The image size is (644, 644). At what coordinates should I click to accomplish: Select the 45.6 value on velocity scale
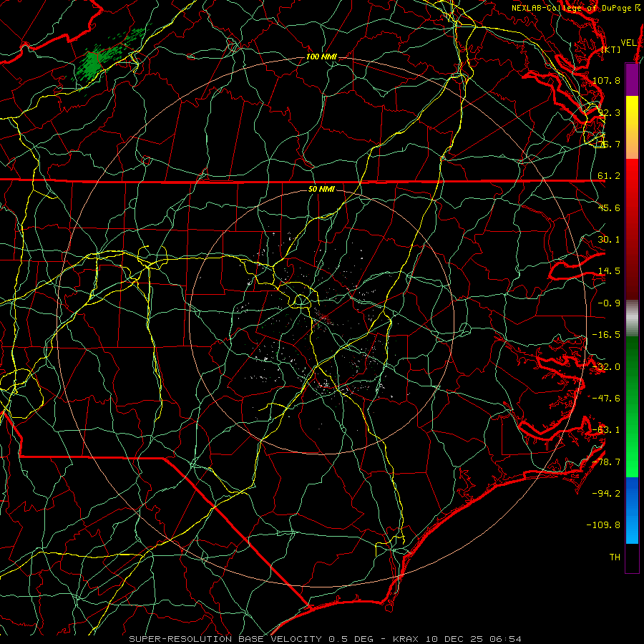pyautogui.click(x=609, y=208)
